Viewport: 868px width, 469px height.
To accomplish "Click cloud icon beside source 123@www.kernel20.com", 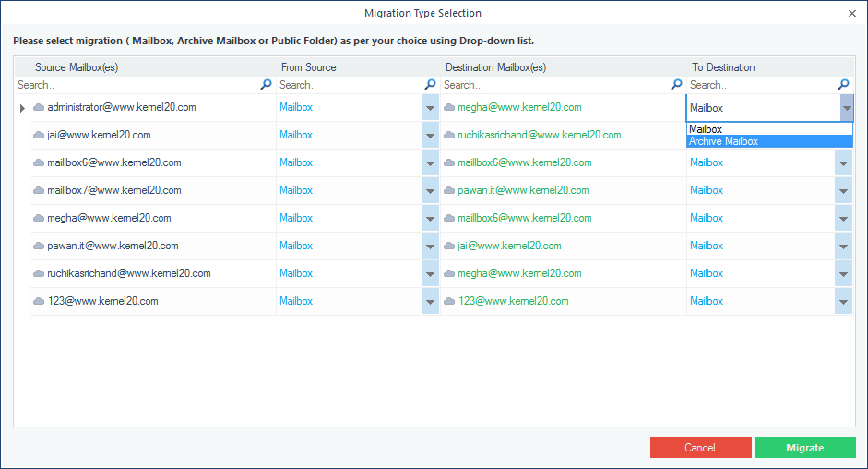I will pyautogui.click(x=39, y=302).
